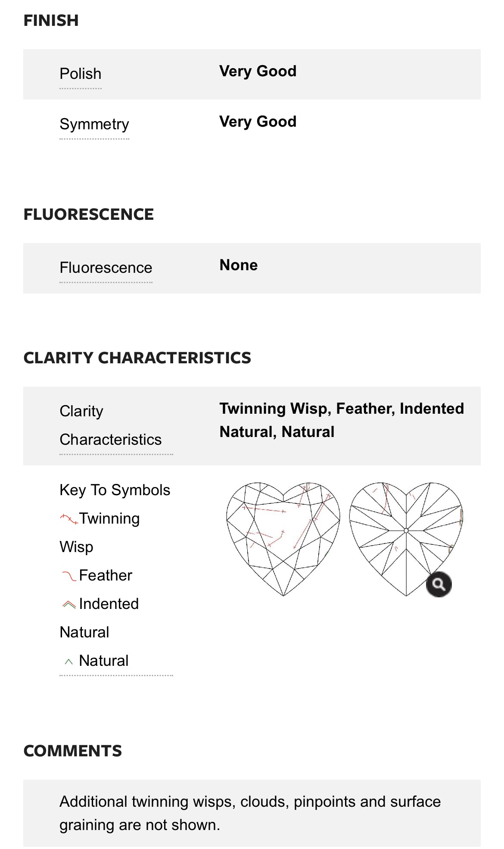The height and width of the screenshot is (849, 504).
Task: Open the FLUORESCENCE section
Action: click(89, 214)
